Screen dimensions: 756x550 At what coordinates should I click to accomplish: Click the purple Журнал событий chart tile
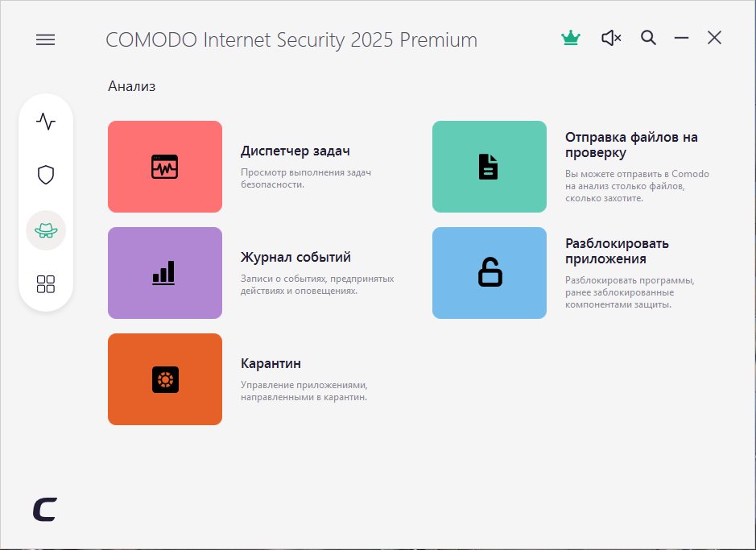[165, 273]
